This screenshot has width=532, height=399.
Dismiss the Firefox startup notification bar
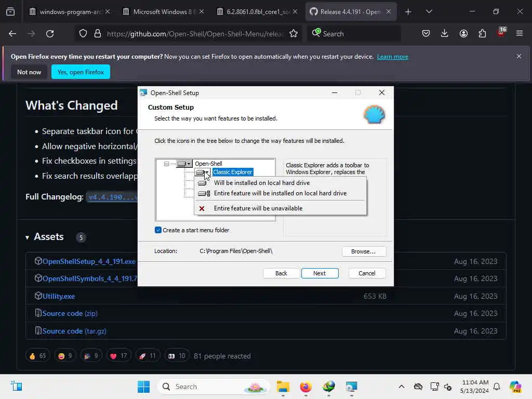[x=519, y=56]
